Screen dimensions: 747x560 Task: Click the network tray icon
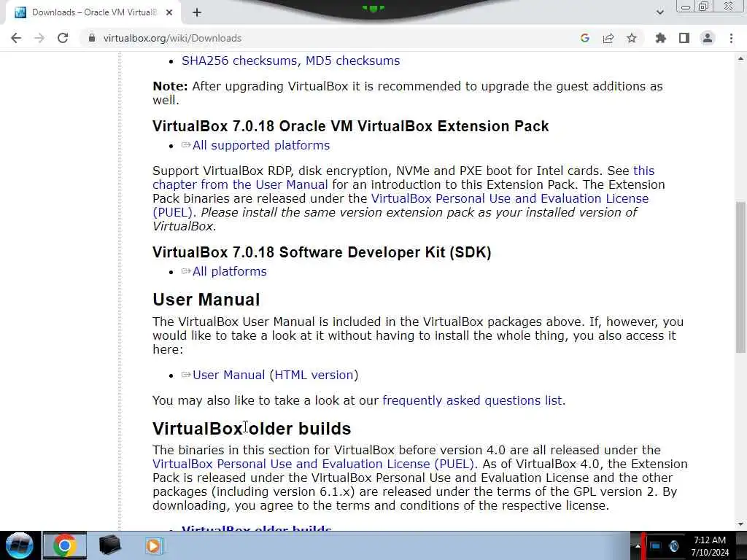pos(655,546)
